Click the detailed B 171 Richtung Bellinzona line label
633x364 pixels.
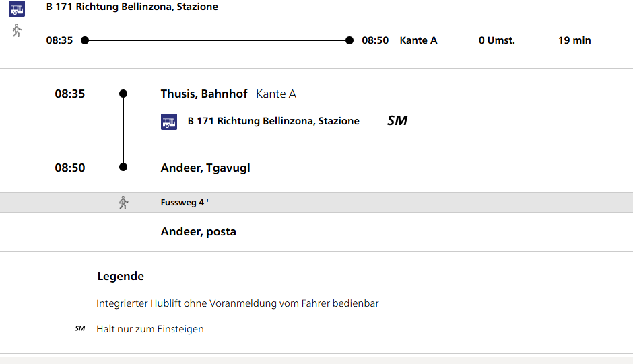coord(273,121)
